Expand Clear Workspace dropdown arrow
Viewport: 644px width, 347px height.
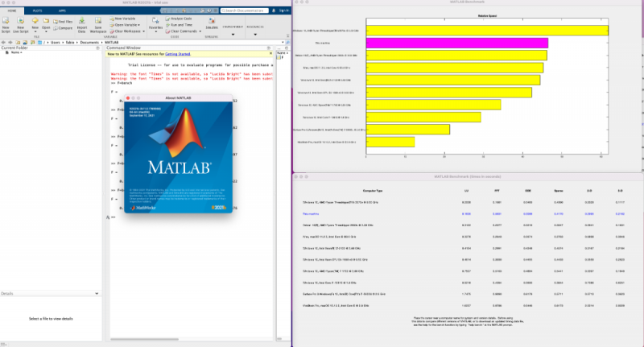pos(143,31)
